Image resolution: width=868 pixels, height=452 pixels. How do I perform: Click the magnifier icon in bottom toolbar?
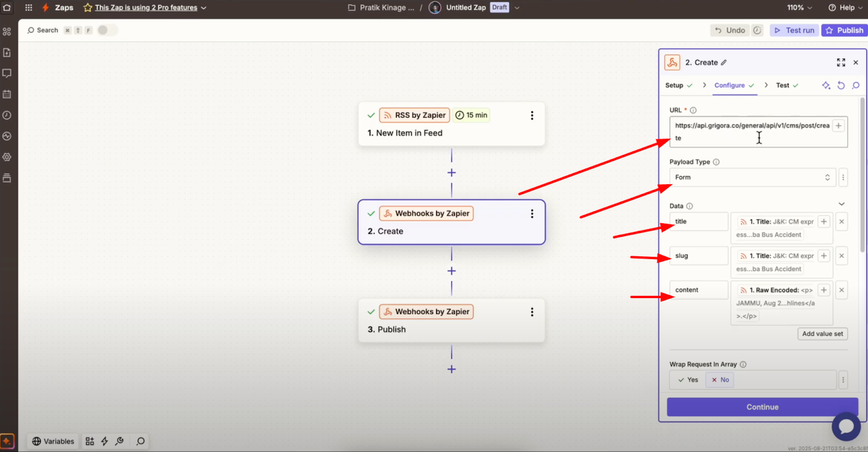pos(141,441)
